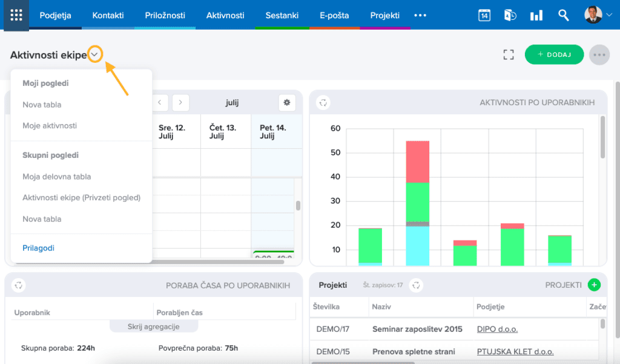Open the Prilagodi link
The width and height of the screenshot is (620, 364).
point(38,248)
